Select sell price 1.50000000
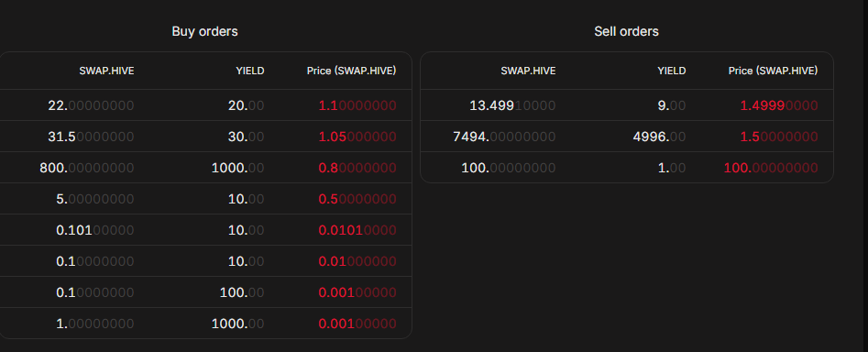The width and height of the screenshot is (868, 352). click(x=779, y=137)
